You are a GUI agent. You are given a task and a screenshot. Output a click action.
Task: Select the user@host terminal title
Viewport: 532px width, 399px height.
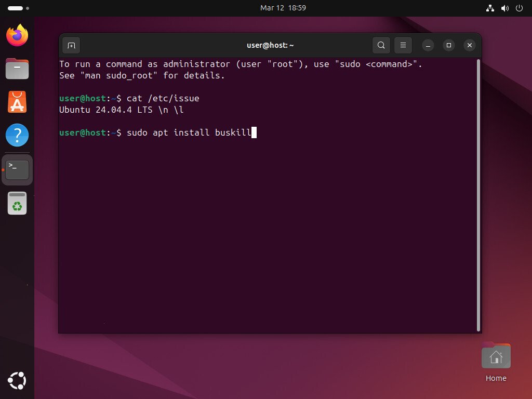tap(270, 45)
